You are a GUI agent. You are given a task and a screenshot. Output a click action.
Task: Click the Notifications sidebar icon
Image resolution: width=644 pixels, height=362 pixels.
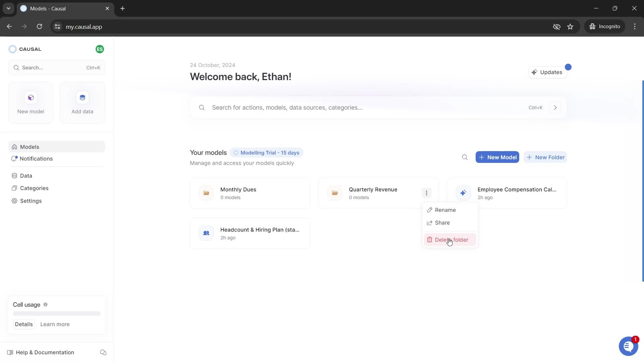click(x=15, y=159)
